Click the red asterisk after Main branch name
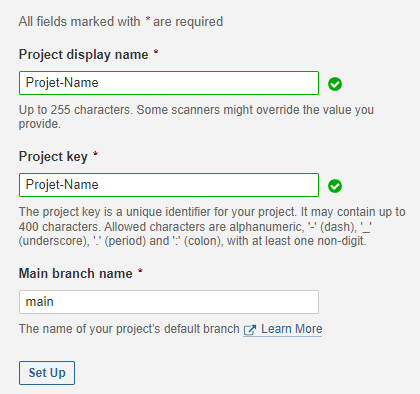420x394 pixels. click(x=140, y=271)
